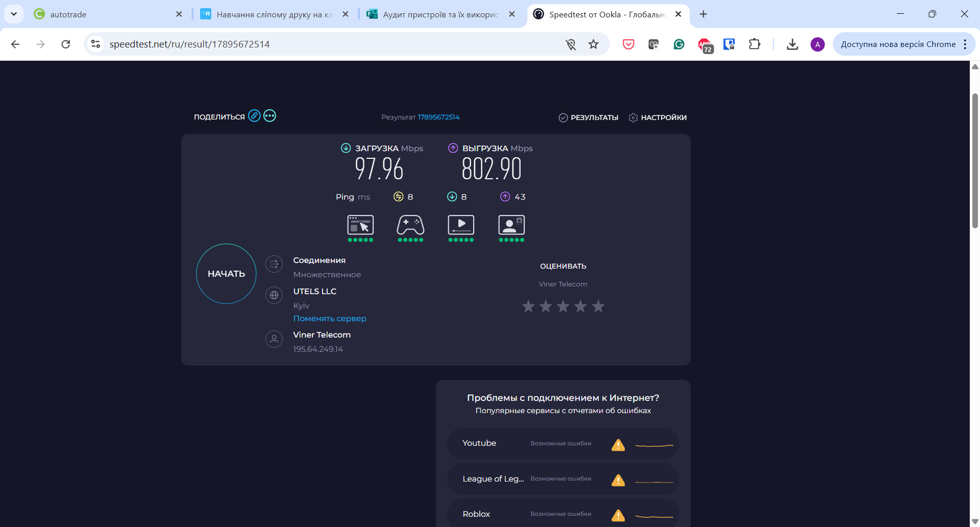Click the Youtube warning triangle icon
980x527 pixels.
pyautogui.click(x=618, y=445)
